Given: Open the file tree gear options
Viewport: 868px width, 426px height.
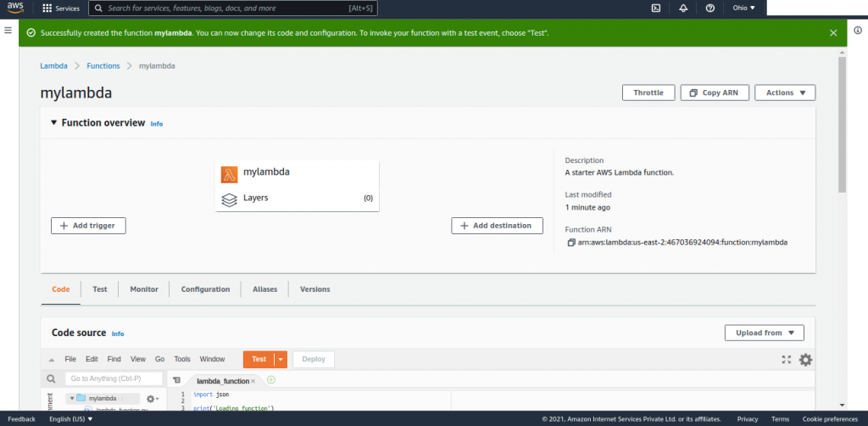Looking at the screenshot, I should coord(152,398).
